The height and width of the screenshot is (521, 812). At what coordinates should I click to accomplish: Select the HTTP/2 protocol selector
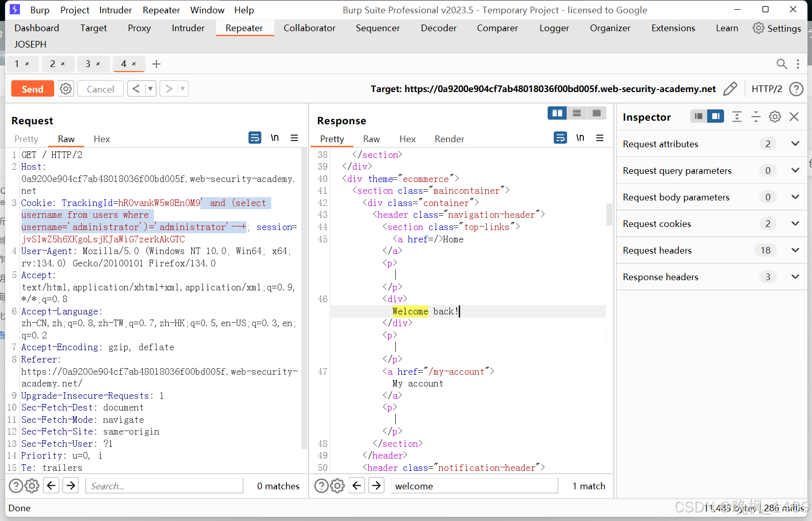point(766,89)
